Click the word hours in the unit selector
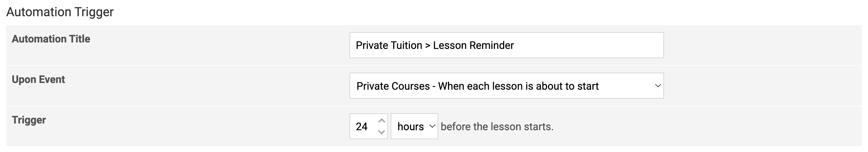This screenshot has width=868, height=152. coord(411,127)
